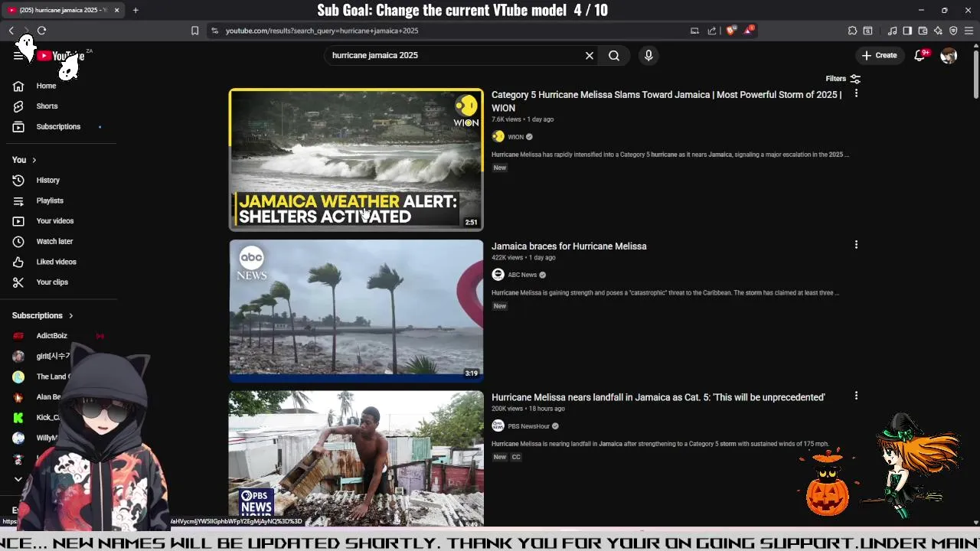Click the picture-in-picture icon in the address bar
Image resolution: width=980 pixels, height=551 pixels.
(694, 31)
